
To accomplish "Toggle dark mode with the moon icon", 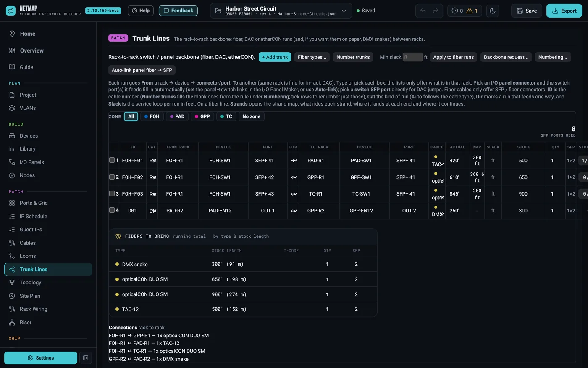I will click(x=493, y=11).
